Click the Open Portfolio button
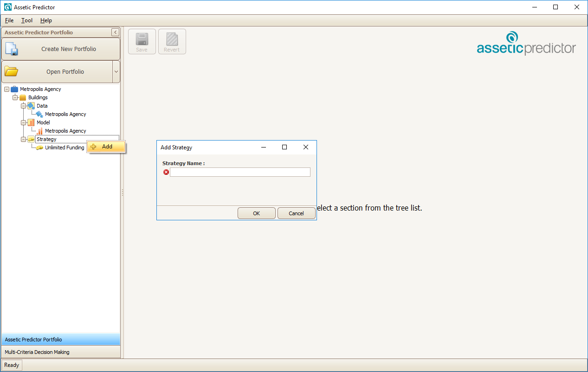Image resolution: width=588 pixels, height=372 pixels. [57, 71]
